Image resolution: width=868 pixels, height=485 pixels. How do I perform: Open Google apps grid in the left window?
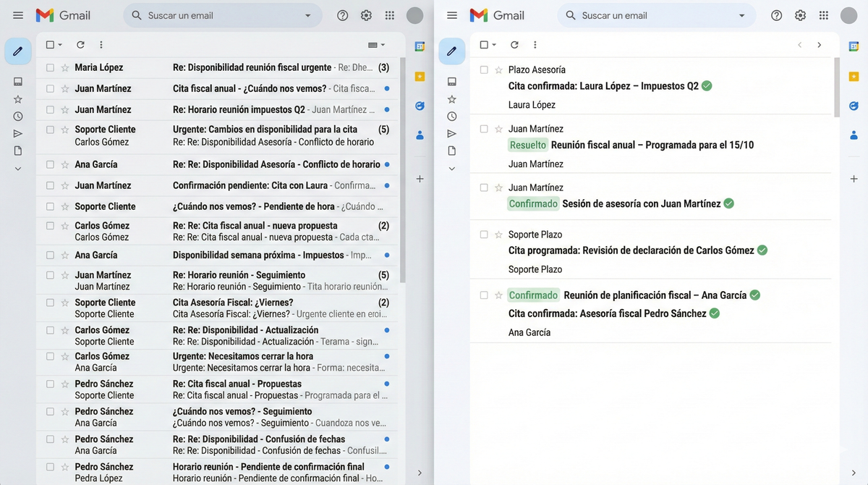tap(390, 15)
